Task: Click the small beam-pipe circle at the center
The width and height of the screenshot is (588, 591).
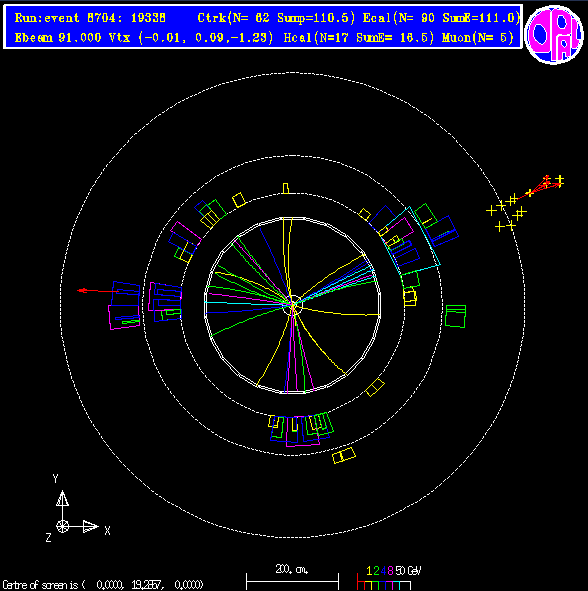Action: 293,305
